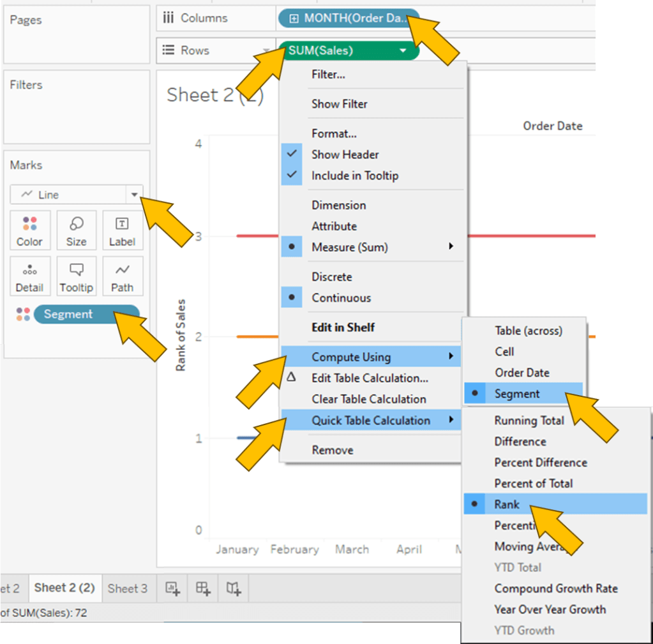Open the SUM(Sales) pill dropdown arrow
The height and width of the screenshot is (644, 653).
click(402, 50)
